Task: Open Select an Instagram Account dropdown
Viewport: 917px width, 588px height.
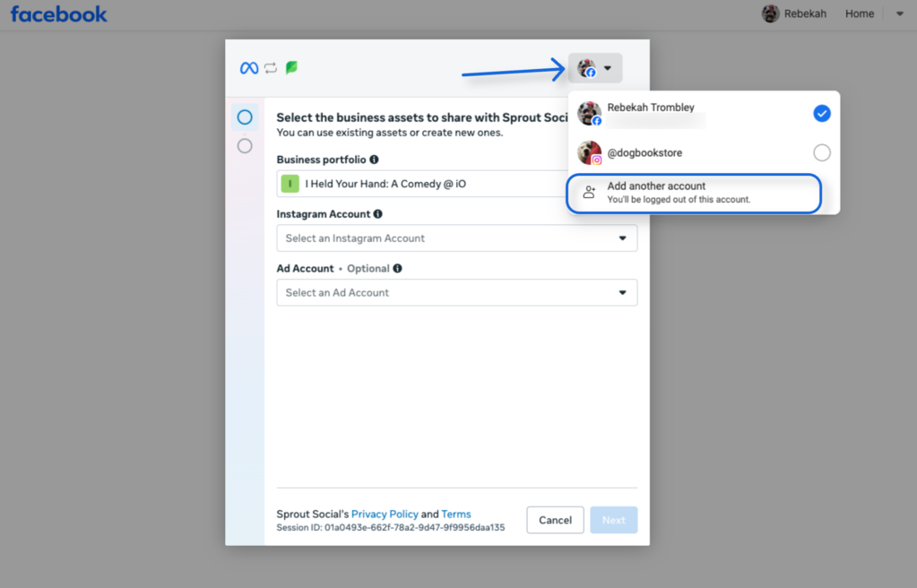Action: point(457,238)
